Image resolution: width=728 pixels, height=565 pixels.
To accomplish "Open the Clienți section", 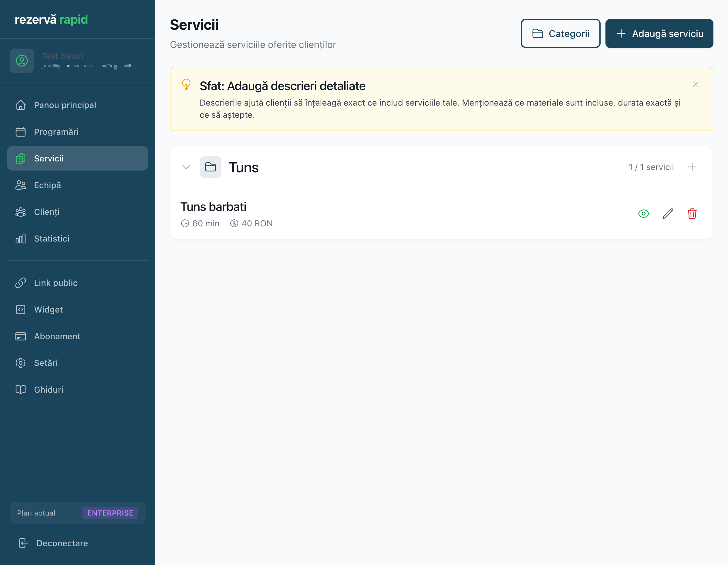I will [47, 212].
